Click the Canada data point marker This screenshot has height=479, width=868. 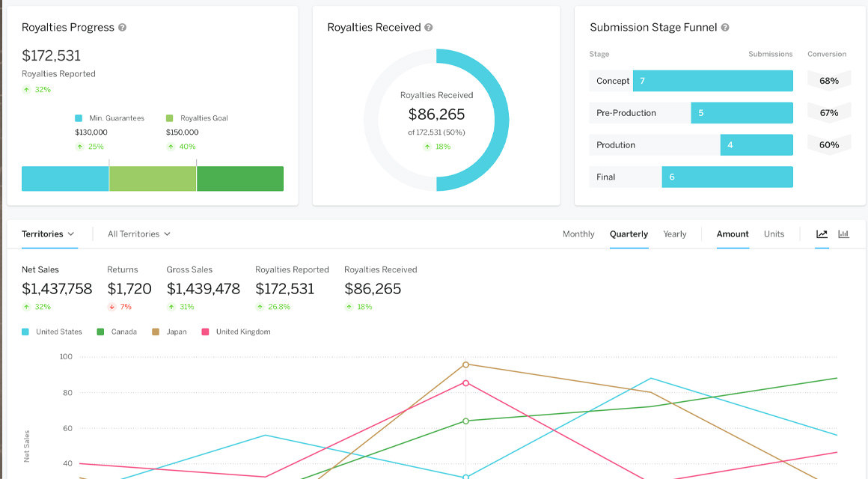point(465,421)
